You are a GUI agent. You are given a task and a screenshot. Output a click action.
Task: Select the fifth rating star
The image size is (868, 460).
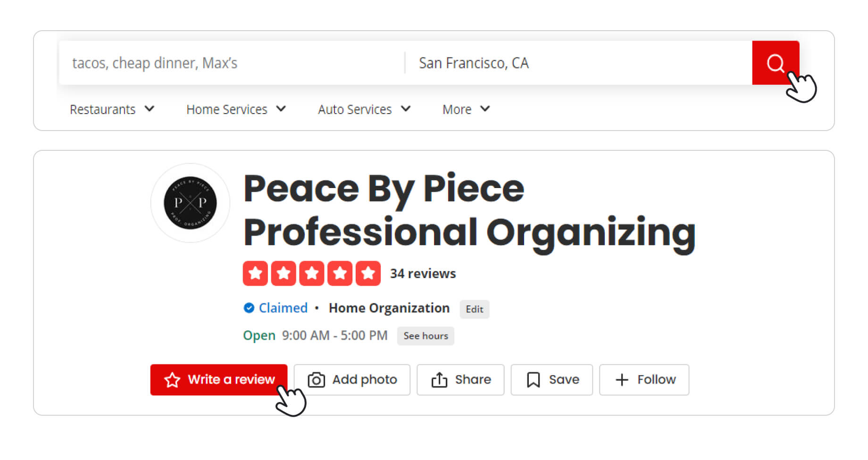click(x=368, y=273)
